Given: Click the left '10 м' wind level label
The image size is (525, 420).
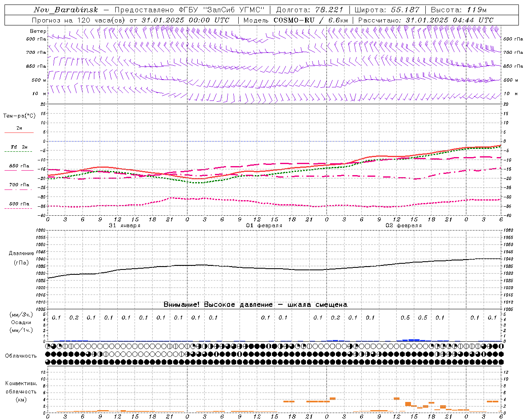Looking at the screenshot, I should coord(39,94).
